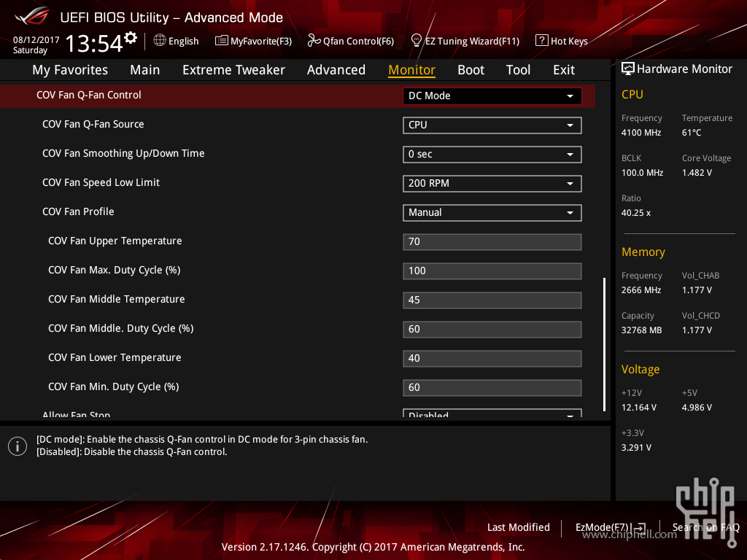Open MyFavorite(F3) list icon

click(221, 41)
